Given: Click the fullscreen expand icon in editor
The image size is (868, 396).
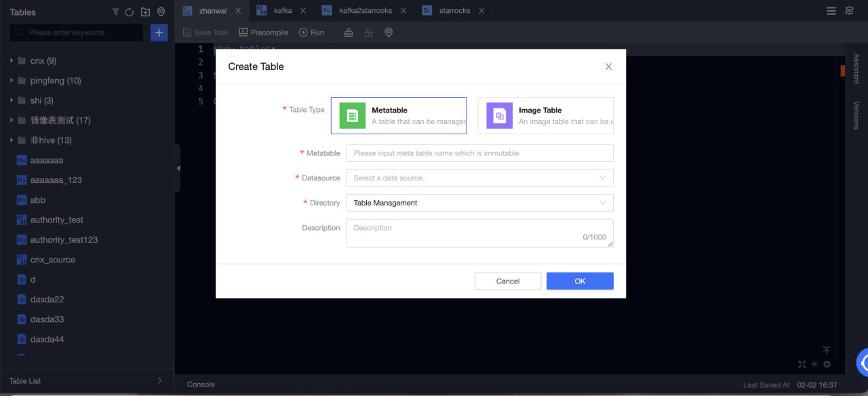Looking at the screenshot, I should tap(802, 364).
